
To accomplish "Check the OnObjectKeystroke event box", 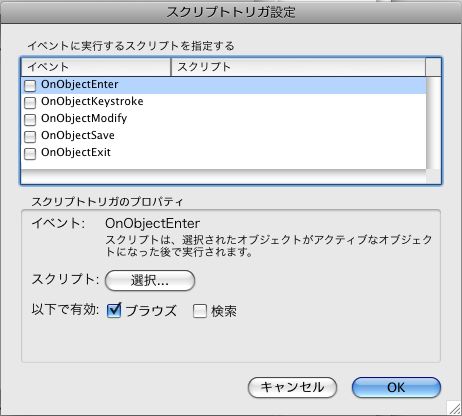I will (x=30, y=102).
